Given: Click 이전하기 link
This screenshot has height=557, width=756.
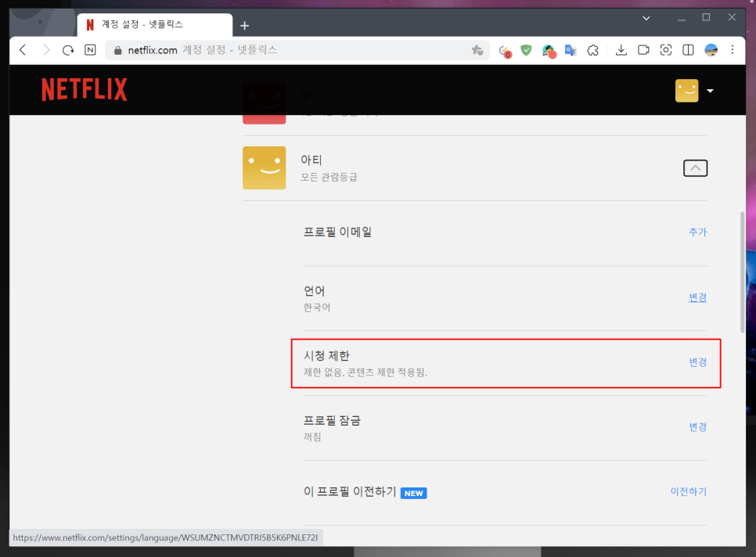Looking at the screenshot, I should point(689,491).
